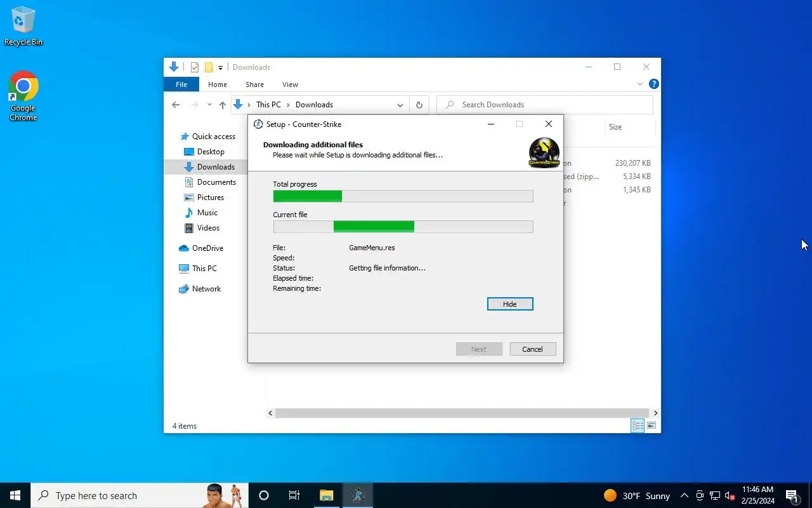Click the 5,334 KB size cell
The image size is (812, 508).
coord(637,177)
